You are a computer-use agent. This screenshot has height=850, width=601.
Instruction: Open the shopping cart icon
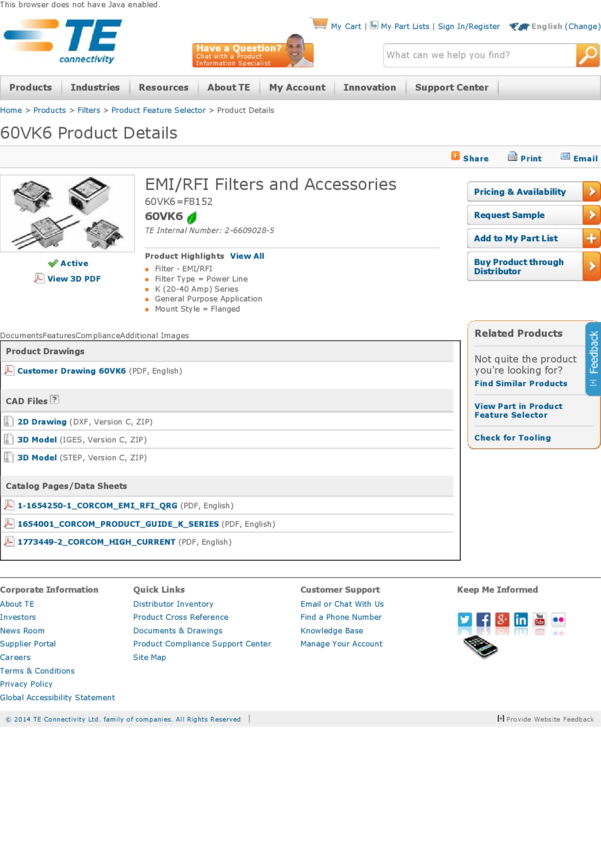pos(319,24)
